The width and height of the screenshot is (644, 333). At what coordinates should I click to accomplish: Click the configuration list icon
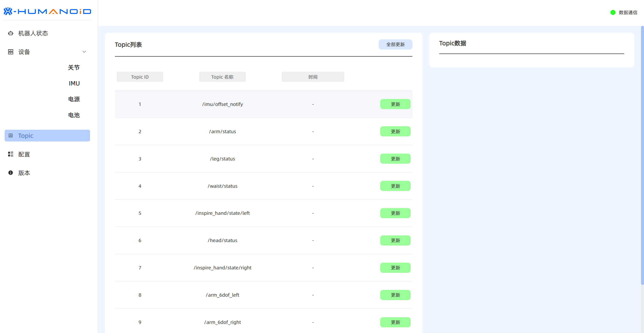click(x=11, y=154)
